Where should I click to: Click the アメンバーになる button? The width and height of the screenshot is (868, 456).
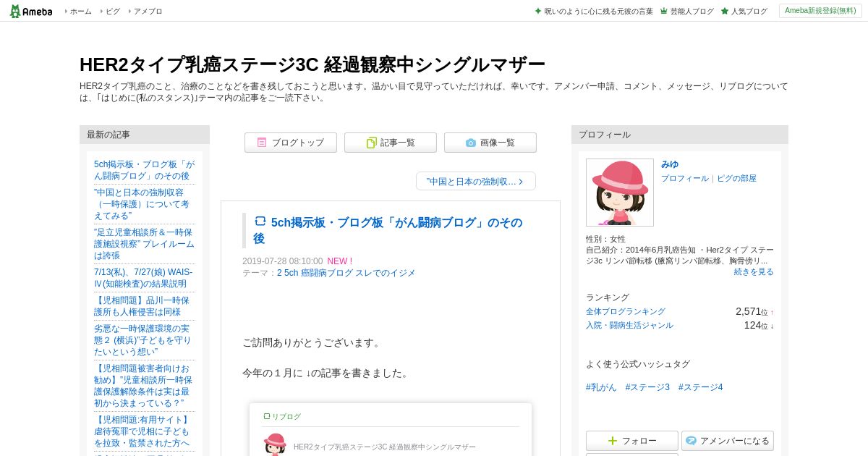728,441
